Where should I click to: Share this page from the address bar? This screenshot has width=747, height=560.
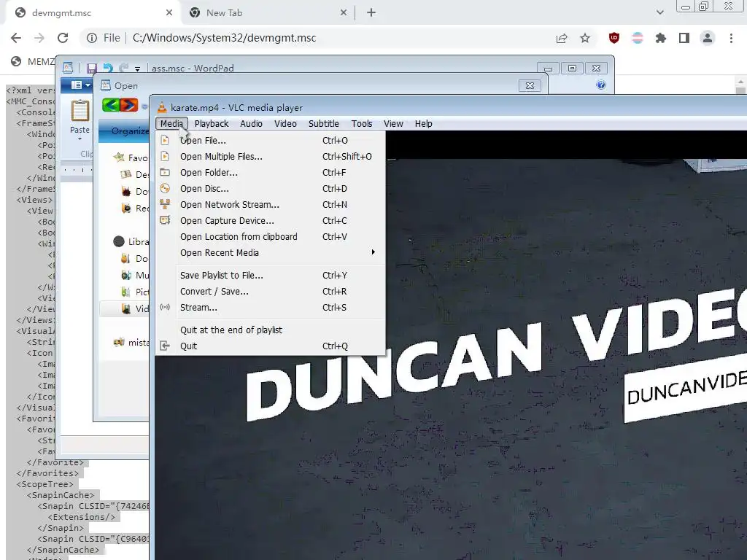coord(562,38)
